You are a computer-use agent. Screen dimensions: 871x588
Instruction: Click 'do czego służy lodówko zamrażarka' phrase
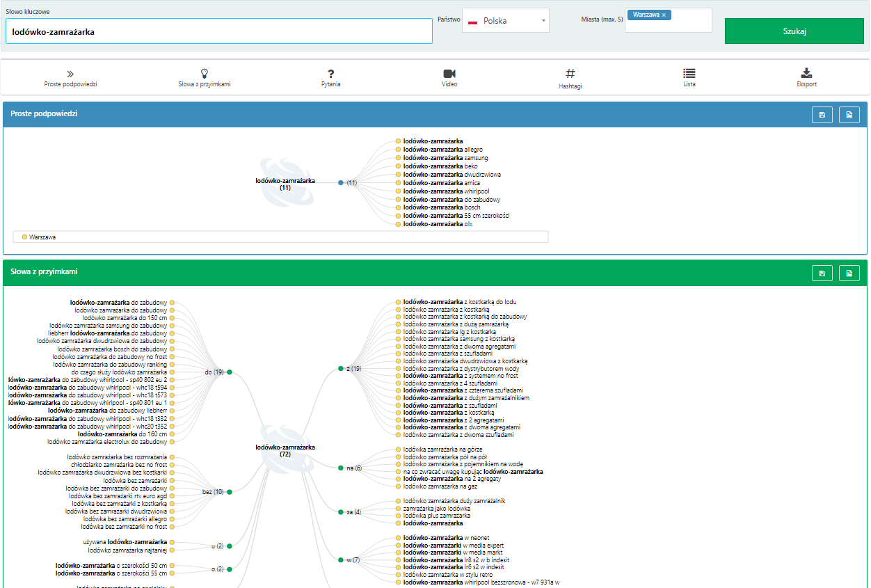coord(119,372)
